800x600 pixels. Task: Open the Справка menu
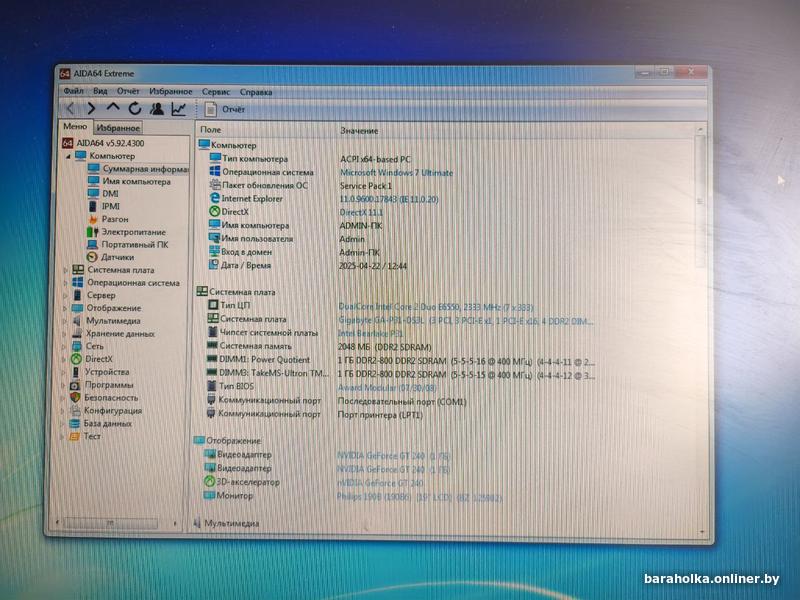point(256,92)
